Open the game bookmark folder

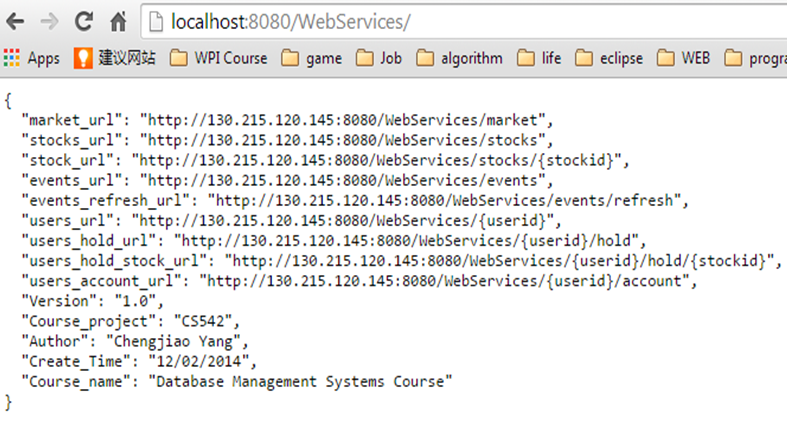(312, 58)
